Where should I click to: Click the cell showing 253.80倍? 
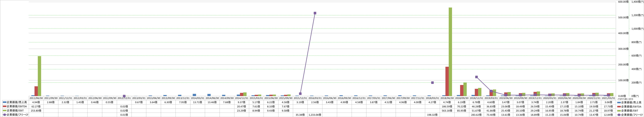pos(36,111)
